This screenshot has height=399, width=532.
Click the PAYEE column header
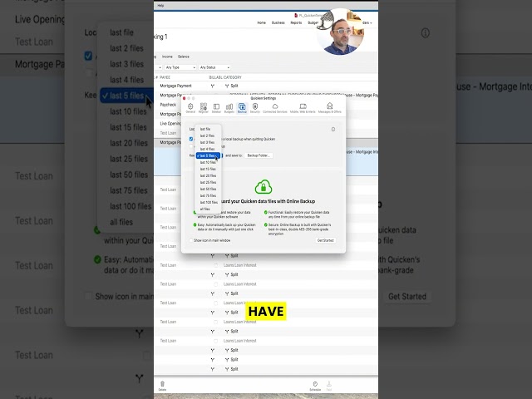[165, 77]
